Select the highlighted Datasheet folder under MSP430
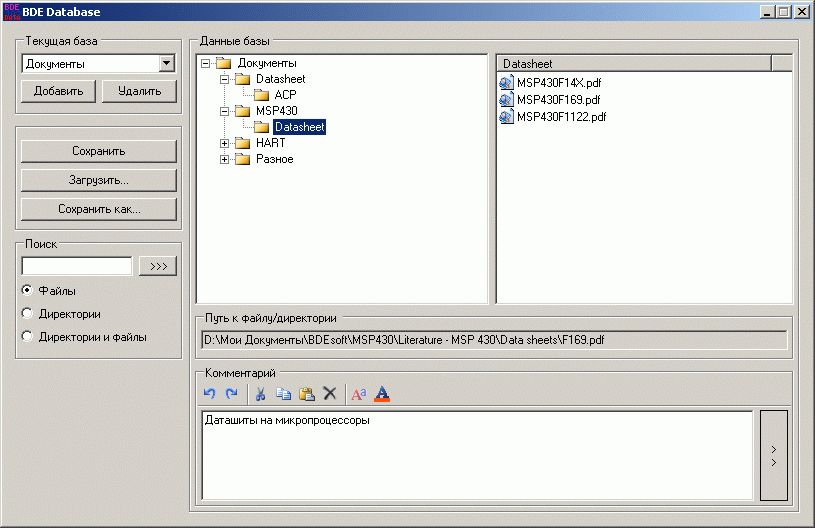This screenshot has width=815, height=528. point(299,127)
